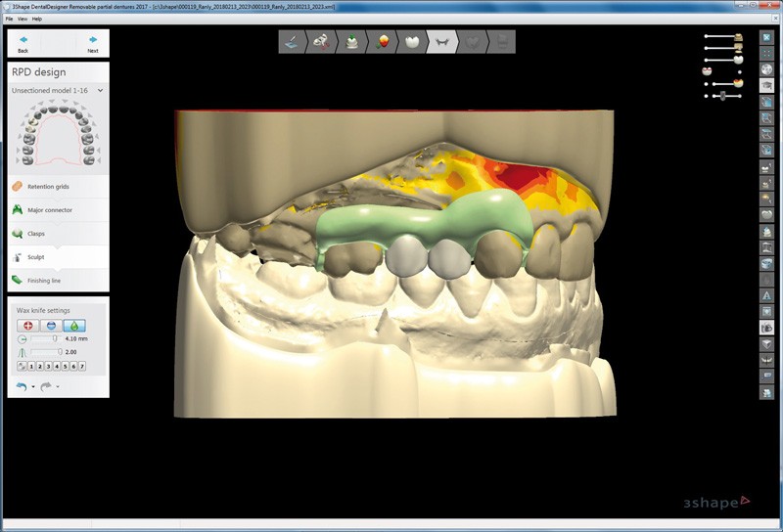The height and width of the screenshot is (532, 783).
Task: Click the tooth arch diagram in RPD design
Action: point(59,133)
